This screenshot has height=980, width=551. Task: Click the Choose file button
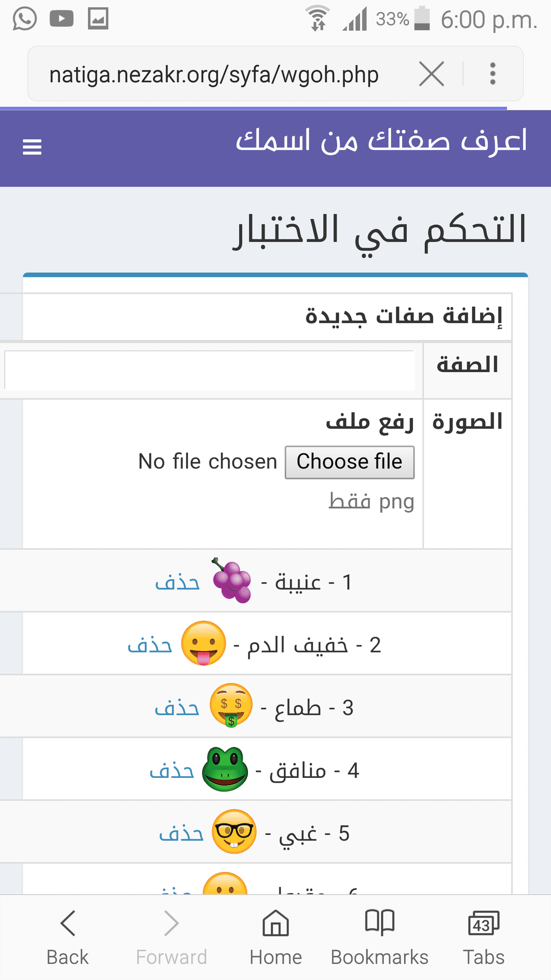349,462
